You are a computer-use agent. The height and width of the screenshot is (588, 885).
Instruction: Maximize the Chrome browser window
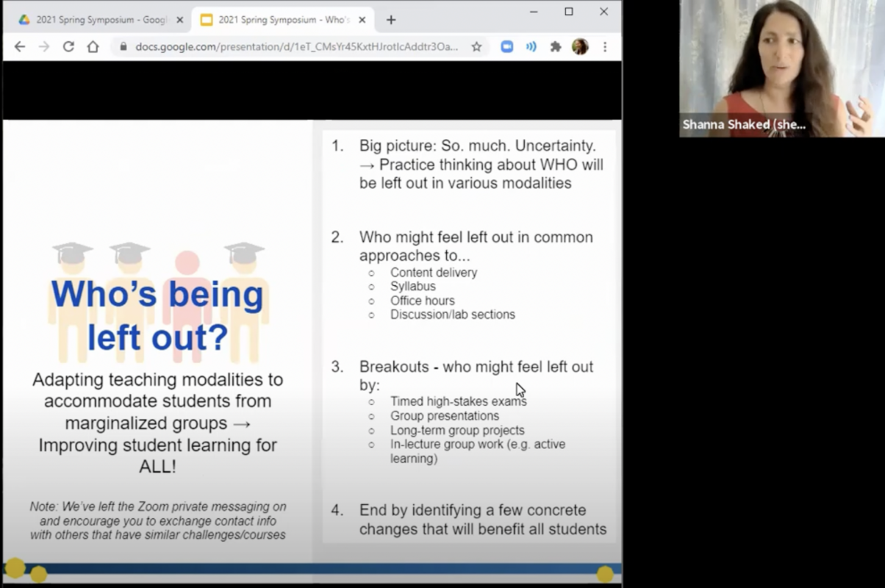point(569,12)
